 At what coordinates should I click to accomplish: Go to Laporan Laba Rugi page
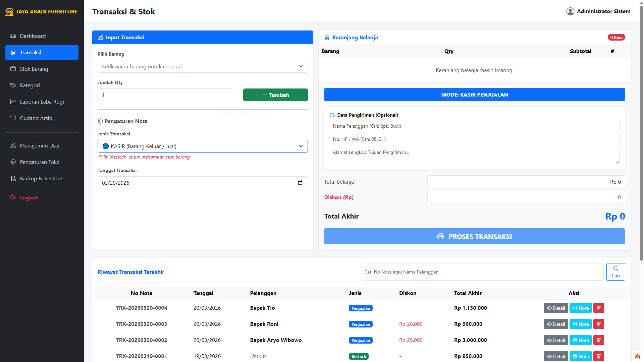pos(42,102)
